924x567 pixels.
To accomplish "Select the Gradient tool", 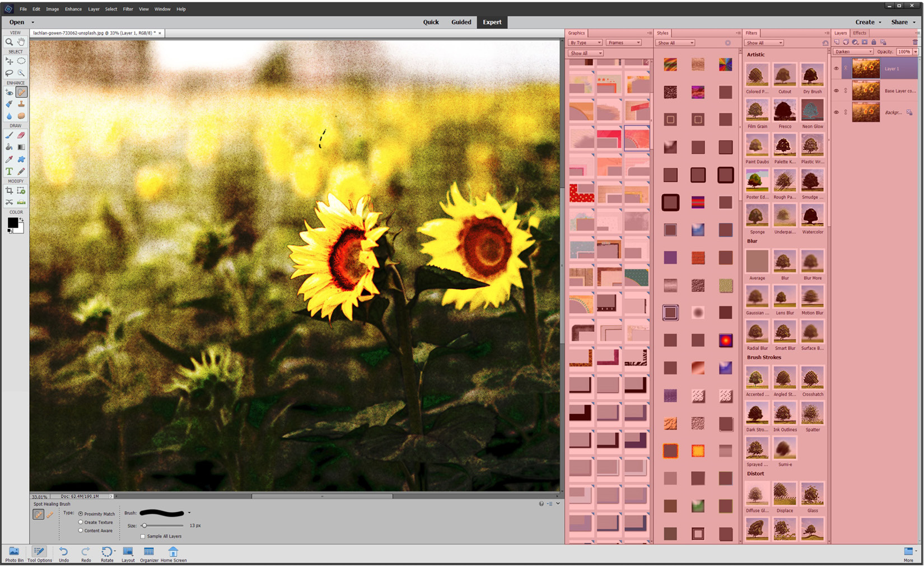I will point(21,147).
